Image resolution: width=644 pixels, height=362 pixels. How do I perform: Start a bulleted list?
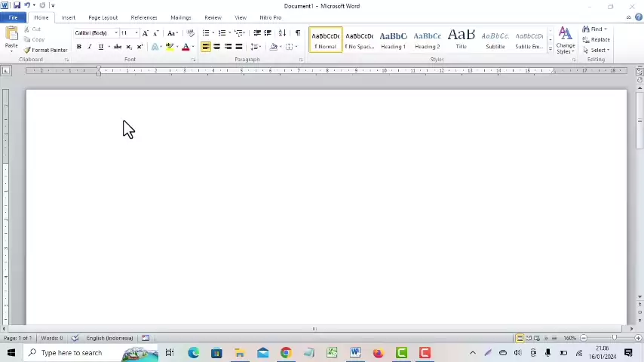click(206, 33)
